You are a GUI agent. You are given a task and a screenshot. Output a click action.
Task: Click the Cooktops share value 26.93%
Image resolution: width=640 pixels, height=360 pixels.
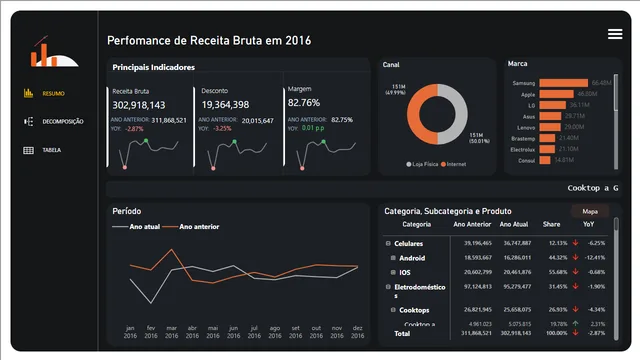(x=558, y=309)
